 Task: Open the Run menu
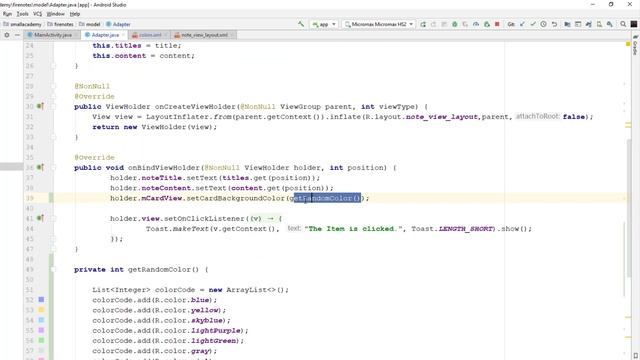coord(7,14)
